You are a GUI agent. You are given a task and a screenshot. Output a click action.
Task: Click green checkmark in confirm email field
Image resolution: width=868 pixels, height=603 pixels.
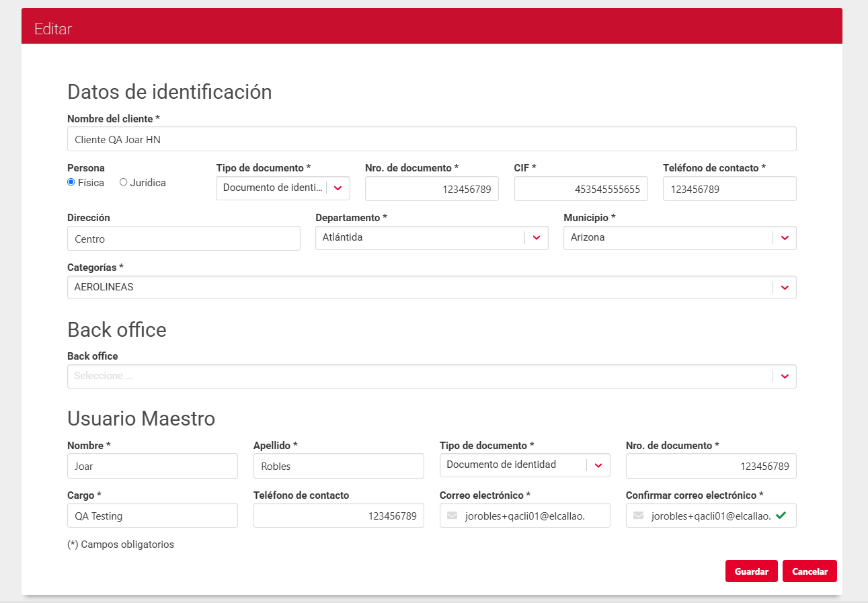point(781,516)
